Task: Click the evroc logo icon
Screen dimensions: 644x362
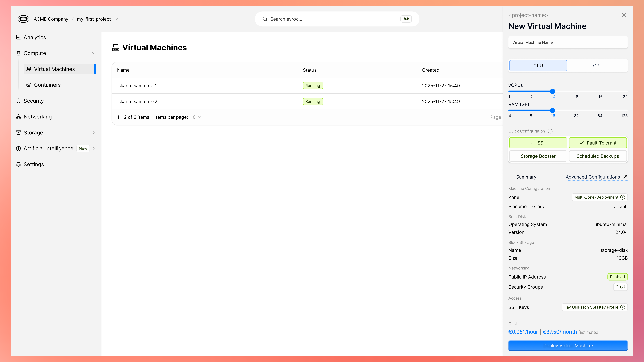Action: (x=23, y=19)
